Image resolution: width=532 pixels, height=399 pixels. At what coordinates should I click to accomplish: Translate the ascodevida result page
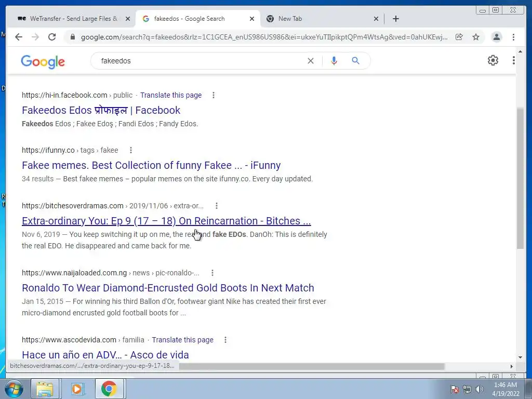click(182, 340)
